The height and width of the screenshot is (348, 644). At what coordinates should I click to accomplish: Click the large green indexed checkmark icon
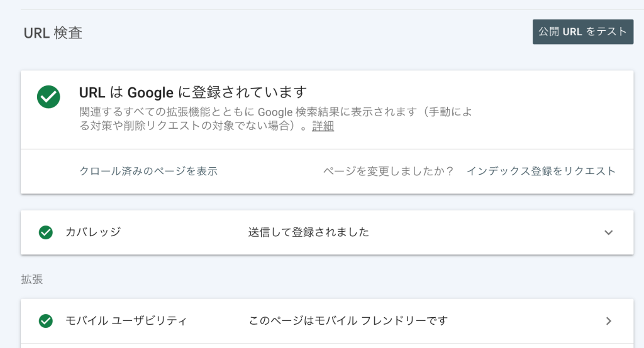(x=48, y=97)
